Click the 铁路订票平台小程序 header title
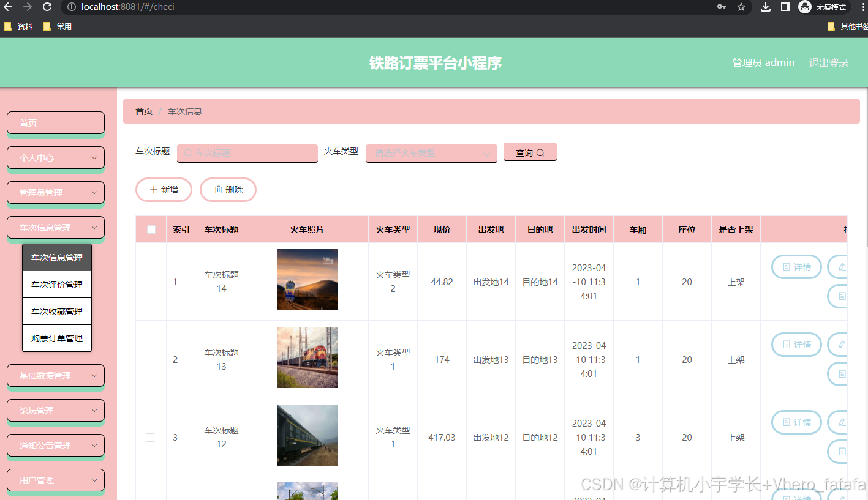This screenshot has width=868, height=500. pos(436,63)
